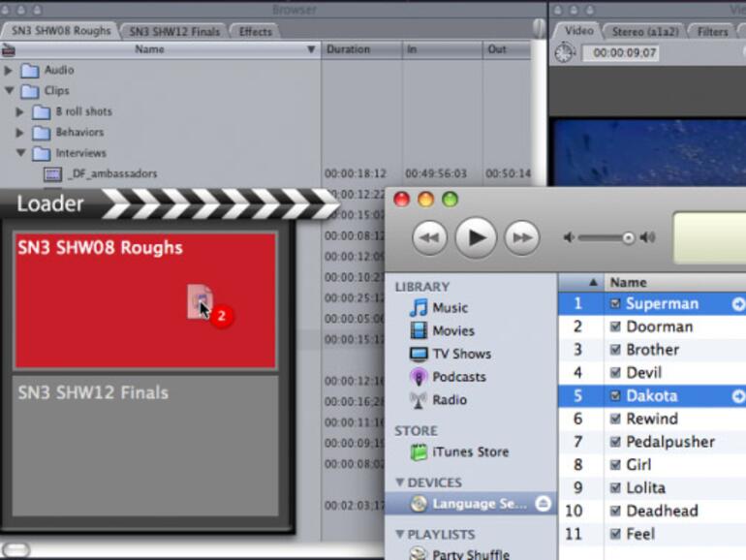This screenshot has height=560, width=746.
Task: Toggle the Brother track checkbox
Action: [615, 350]
